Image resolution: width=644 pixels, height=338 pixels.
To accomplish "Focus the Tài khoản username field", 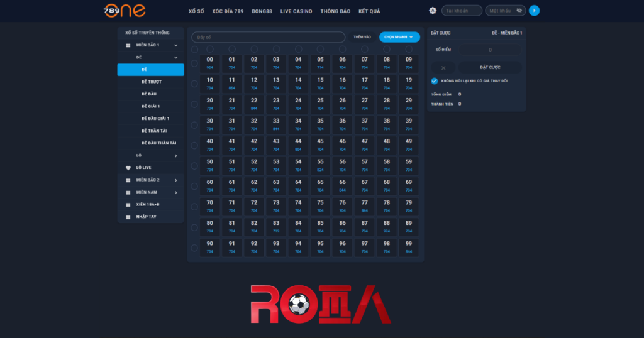I will click(462, 11).
